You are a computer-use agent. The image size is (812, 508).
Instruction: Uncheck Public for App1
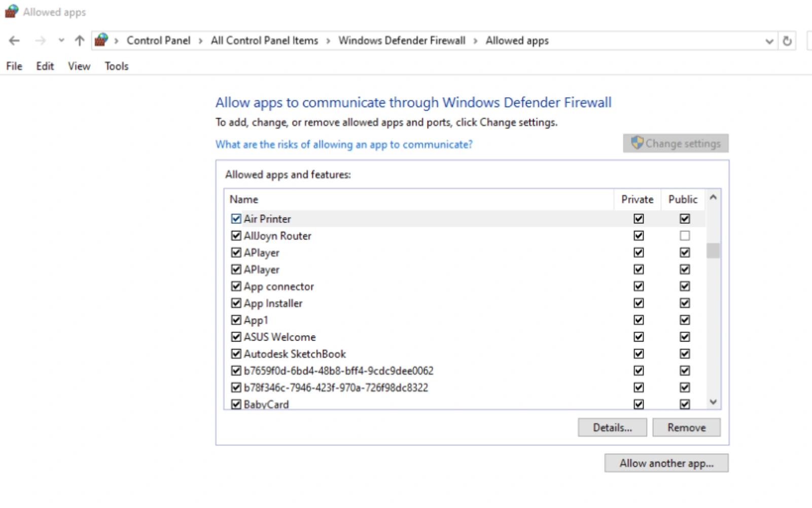point(685,320)
